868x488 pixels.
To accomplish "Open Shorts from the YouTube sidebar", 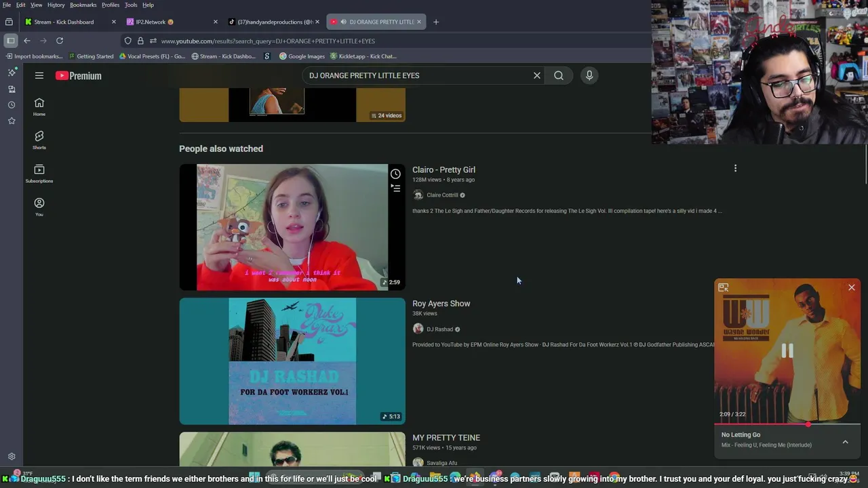I will 39,140.
